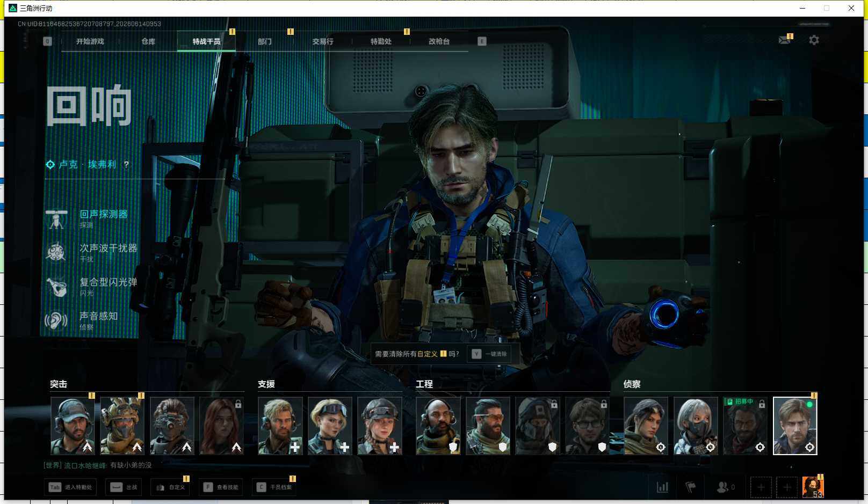The width and height of the screenshot is (868, 504).
Task: Click the 查看技能 button
Action: click(x=221, y=487)
